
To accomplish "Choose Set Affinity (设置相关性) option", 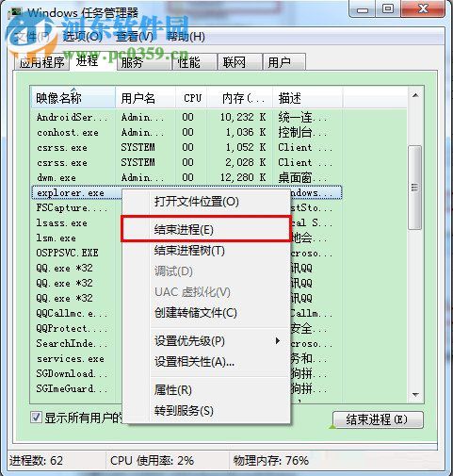I will click(205, 362).
